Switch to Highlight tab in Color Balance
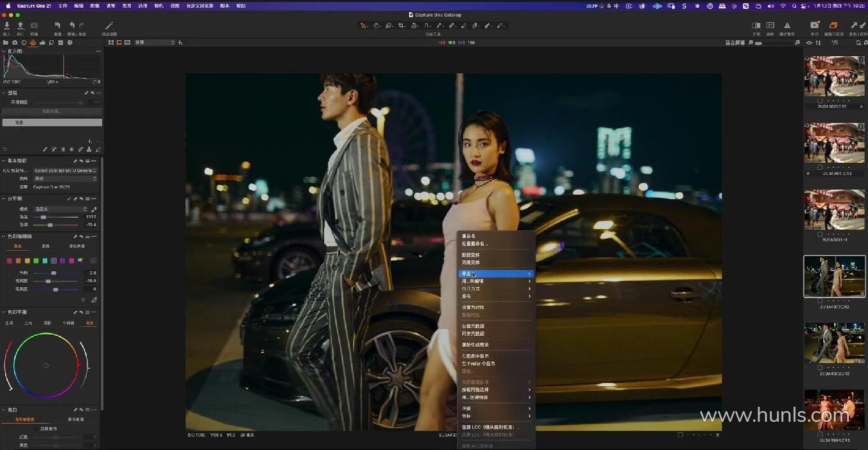The width and height of the screenshot is (868, 450). point(89,323)
